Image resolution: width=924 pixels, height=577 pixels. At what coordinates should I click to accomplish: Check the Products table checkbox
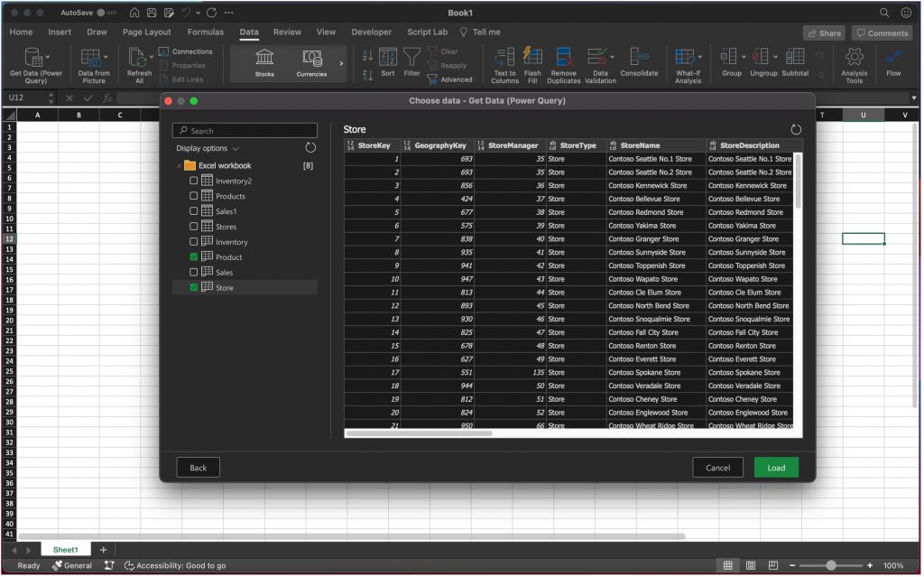pyautogui.click(x=194, y=196)
